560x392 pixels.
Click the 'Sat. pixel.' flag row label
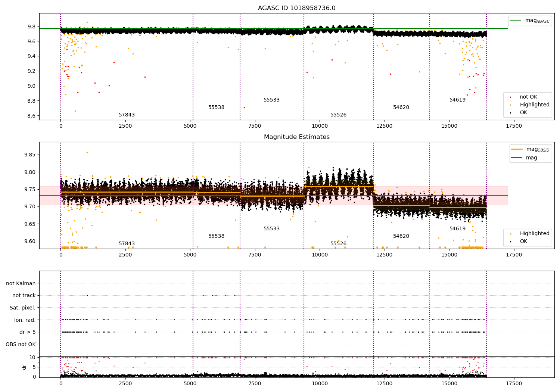click(23, 308)
